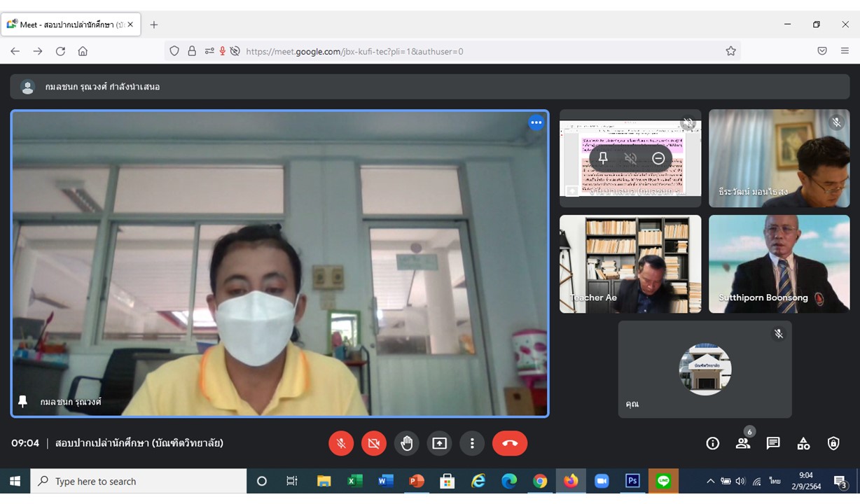The width and height of the screenshot is (860, 504).
Task: Bookmark this page with the star icon
Action: pyautogui.click(x=731, y=51)
